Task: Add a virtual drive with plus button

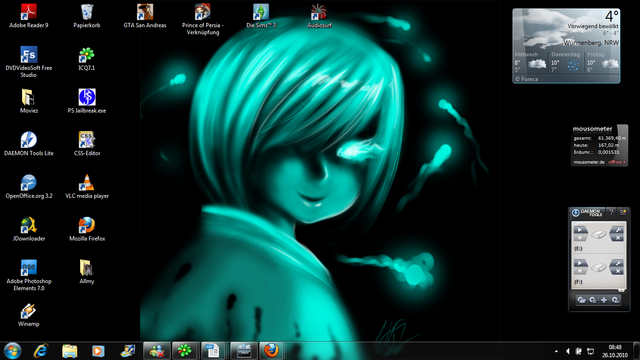Action: click(x=604, y=300)
